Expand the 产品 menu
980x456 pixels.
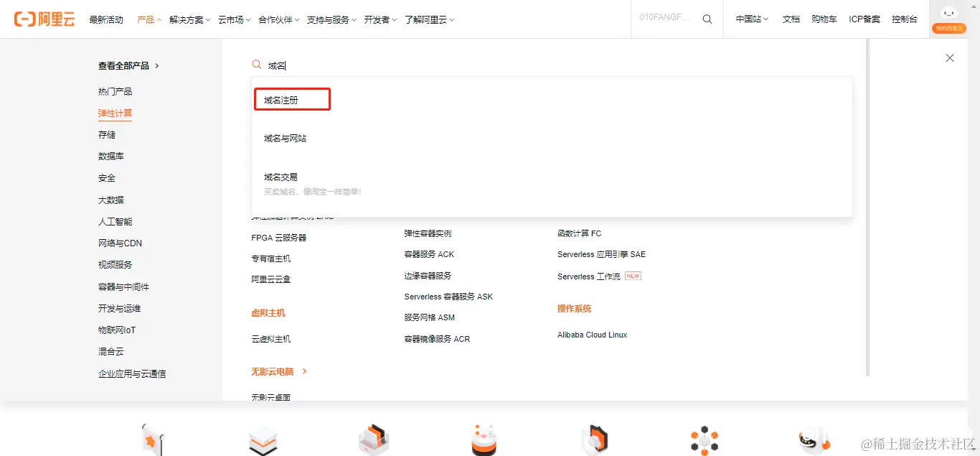(x=149, y=19)
